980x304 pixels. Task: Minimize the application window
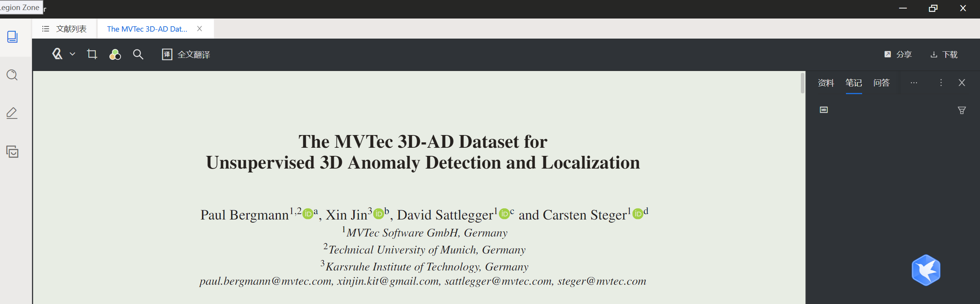click(903, 8)
